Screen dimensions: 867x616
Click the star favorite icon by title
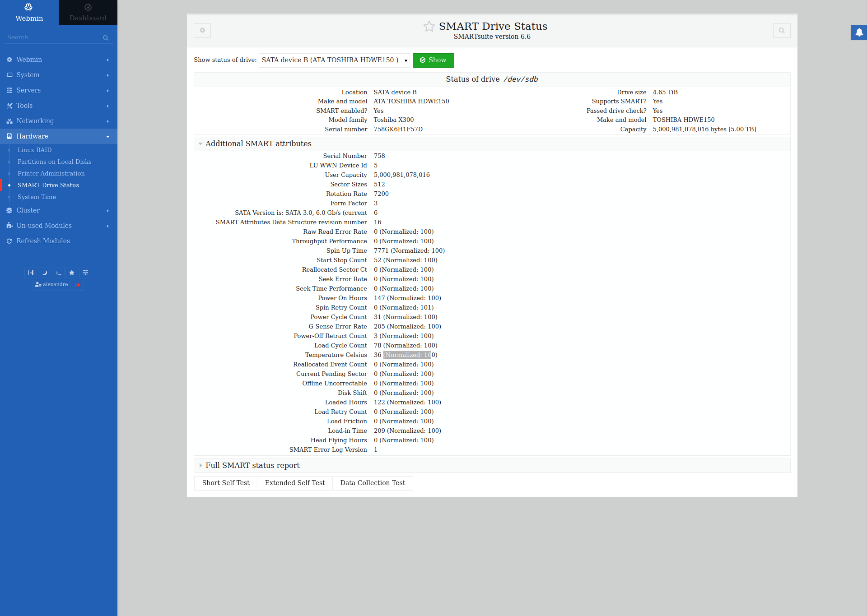pyautogui.click(x=429, y=27)
